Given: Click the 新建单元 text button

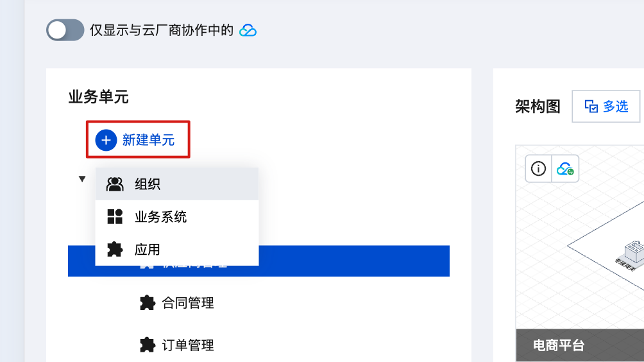Looking at the screenshot, I should click(x=148, y=140).
